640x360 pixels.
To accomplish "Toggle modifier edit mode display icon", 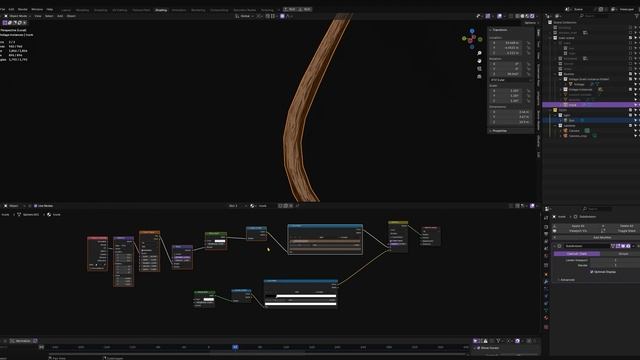I will (x=618, y=246).
